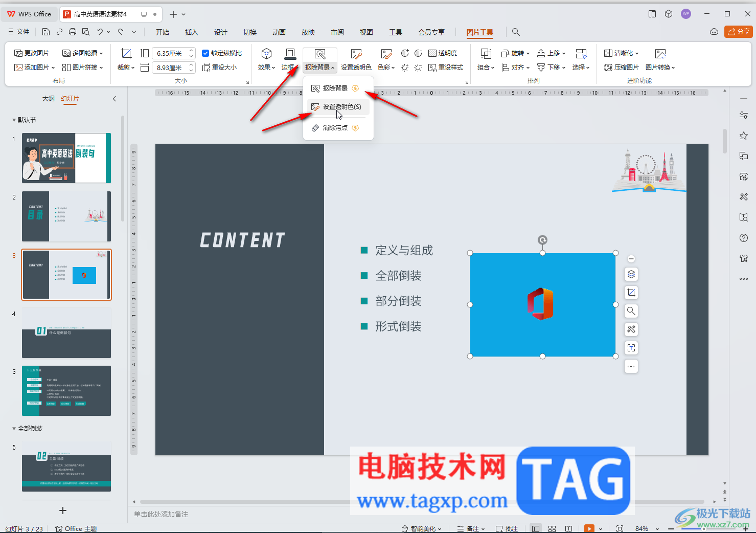Click the Crop tool icon

(126, 53)
